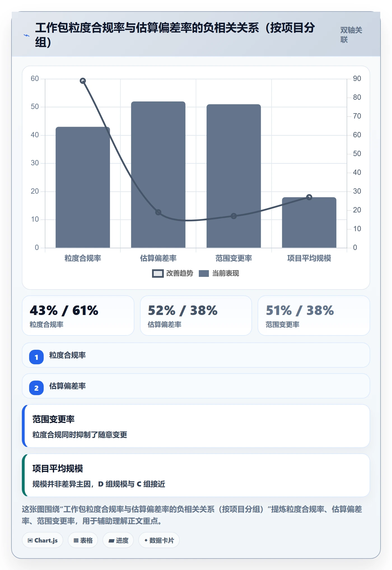392x570 pixels.
Task: Open the 51% / 38% stat card
Action: pos(314,316)
